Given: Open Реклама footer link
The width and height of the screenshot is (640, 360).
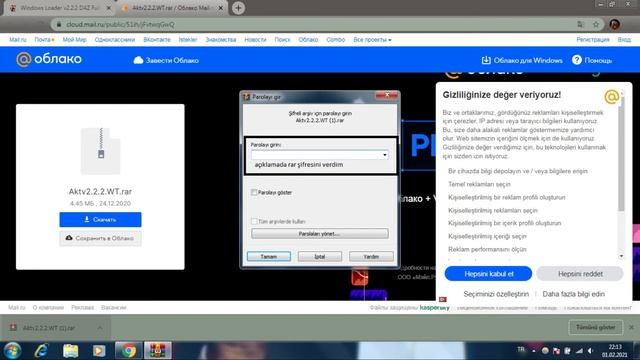Looking at the screenshot, I should click(x=82, y=307).
